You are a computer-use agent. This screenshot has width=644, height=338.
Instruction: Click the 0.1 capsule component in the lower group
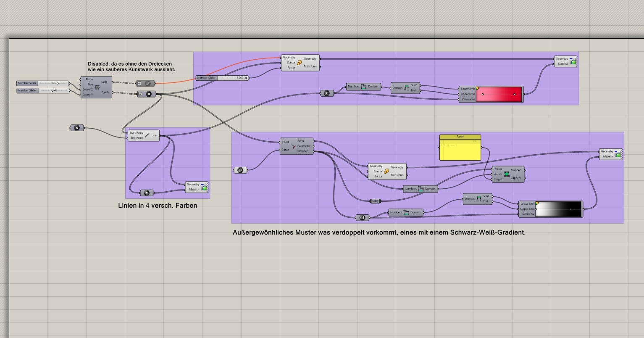coord(363,218)
